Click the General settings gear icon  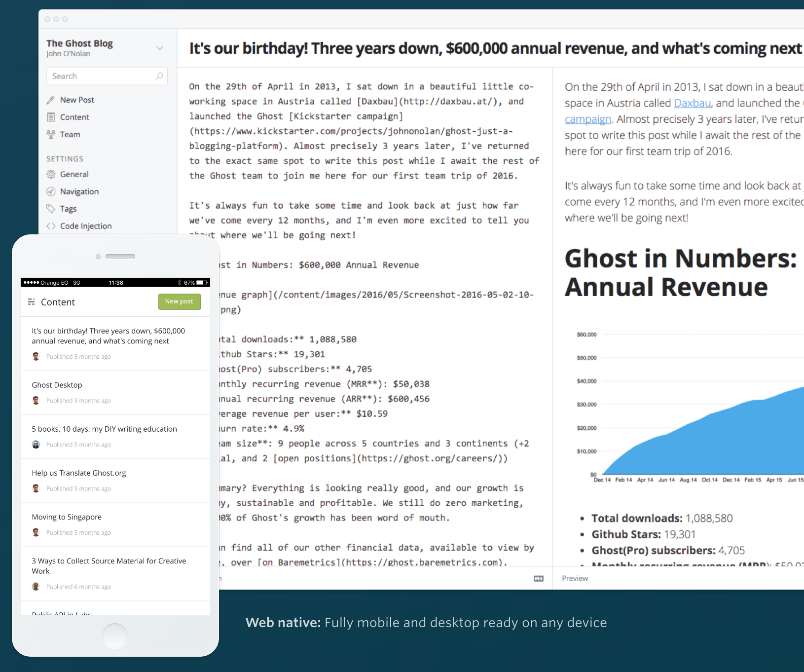(x=51, y=174)
